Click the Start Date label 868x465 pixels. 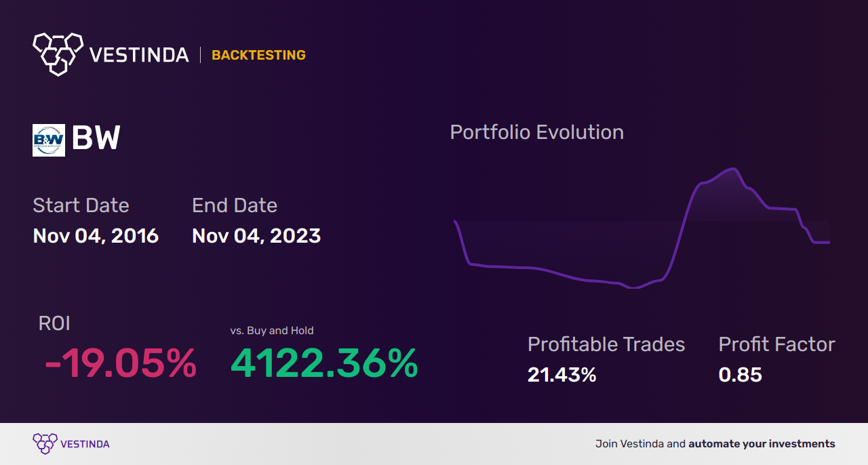coord(81,205)
